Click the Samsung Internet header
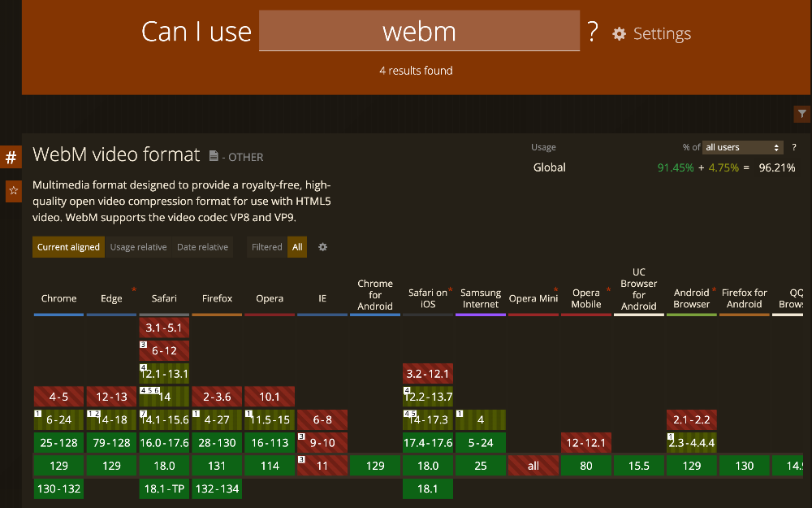Screen dimensions: 812x508 tap(481, 298)
